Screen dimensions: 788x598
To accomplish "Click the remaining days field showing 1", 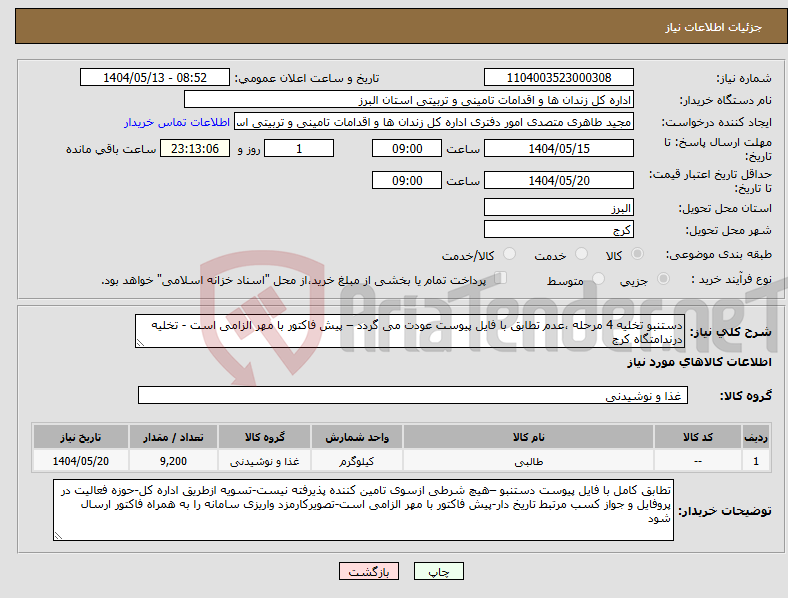I will [x=299, y=148].
